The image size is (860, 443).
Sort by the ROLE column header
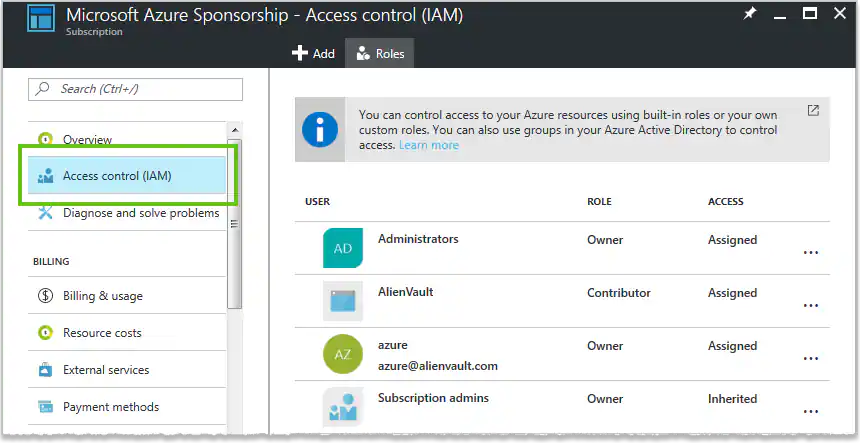(599, 201)
